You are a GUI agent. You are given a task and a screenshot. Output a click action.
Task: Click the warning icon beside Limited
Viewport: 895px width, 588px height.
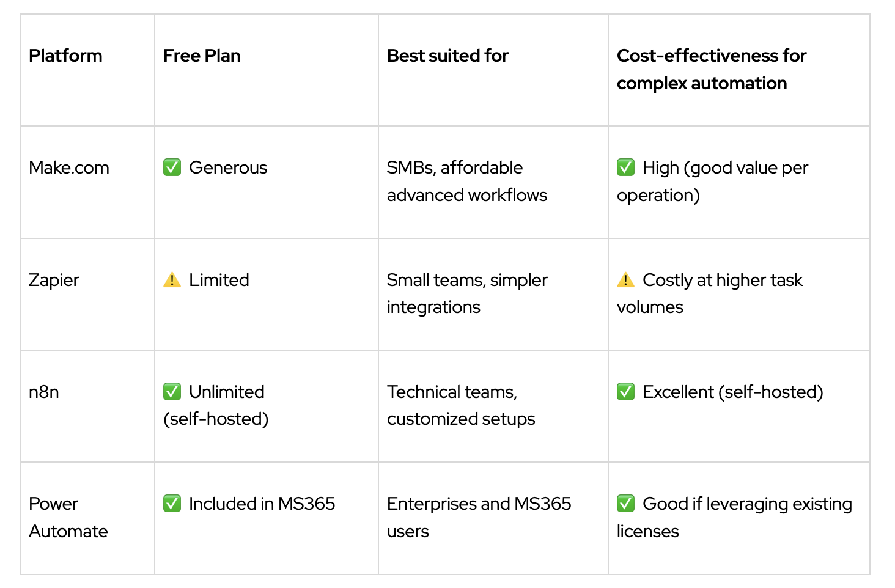[172, 280]
